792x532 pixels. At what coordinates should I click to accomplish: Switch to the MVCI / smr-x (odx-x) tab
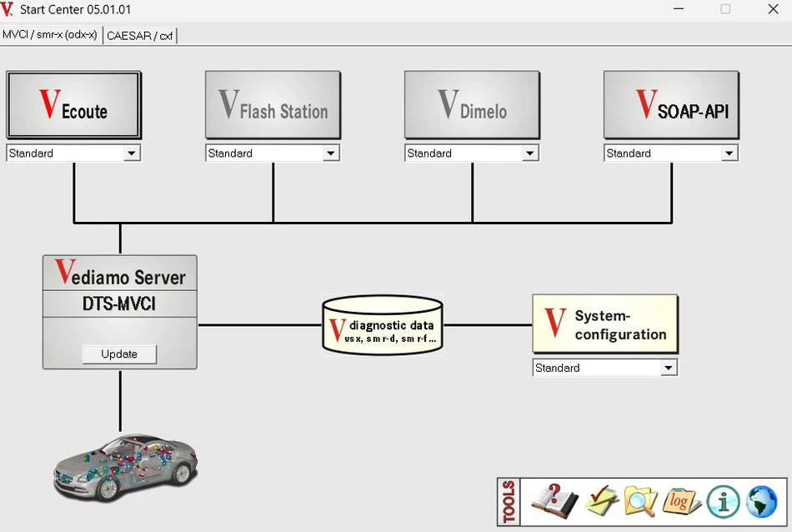click(x=50, y=35)
